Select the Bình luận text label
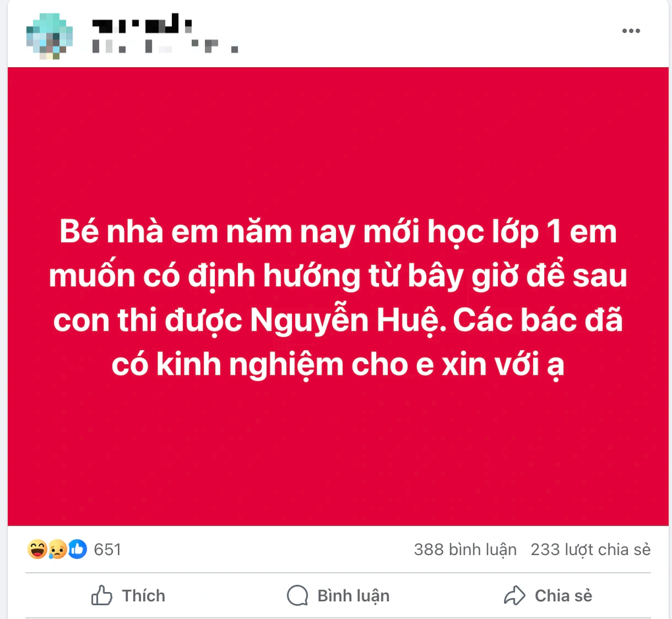The height and width of the screenshot is (619, 672). [x=353, y=596]
